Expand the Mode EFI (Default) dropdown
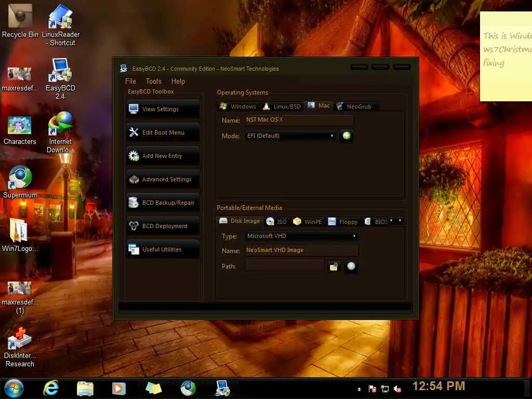532x399 pixels. 290,136
